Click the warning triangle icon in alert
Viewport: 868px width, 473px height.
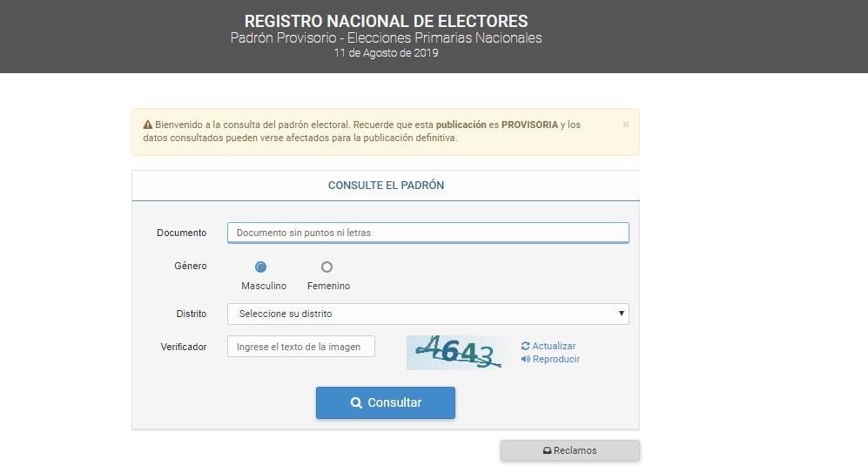(x=148, y=125)
